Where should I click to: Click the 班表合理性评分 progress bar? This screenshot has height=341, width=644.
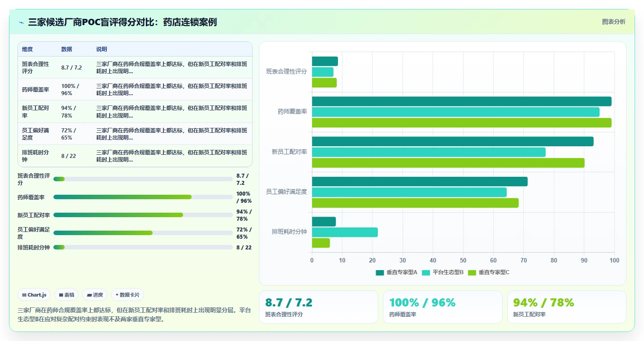tap(143, 179)
